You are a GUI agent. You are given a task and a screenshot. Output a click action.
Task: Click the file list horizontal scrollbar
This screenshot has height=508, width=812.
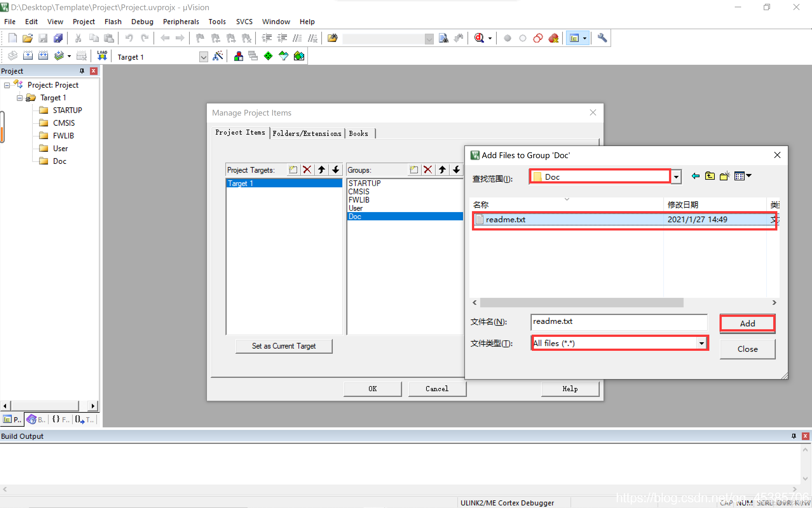click(581, 303)
